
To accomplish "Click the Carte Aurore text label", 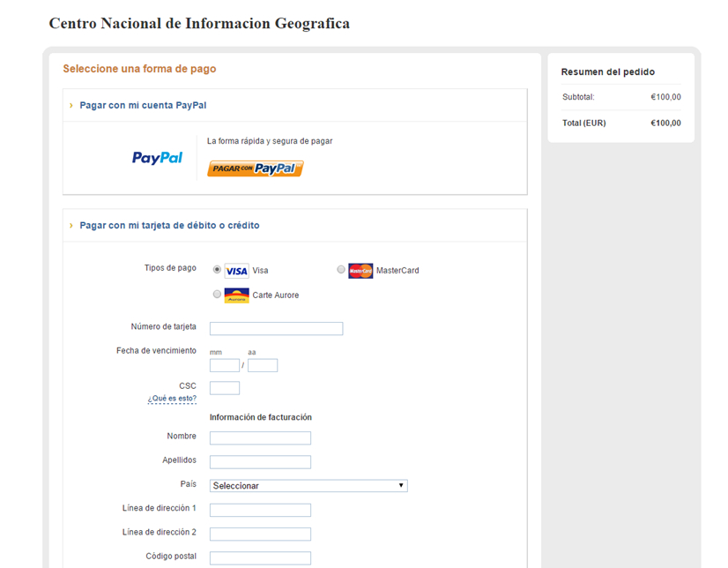I will (x=276, y=295).
